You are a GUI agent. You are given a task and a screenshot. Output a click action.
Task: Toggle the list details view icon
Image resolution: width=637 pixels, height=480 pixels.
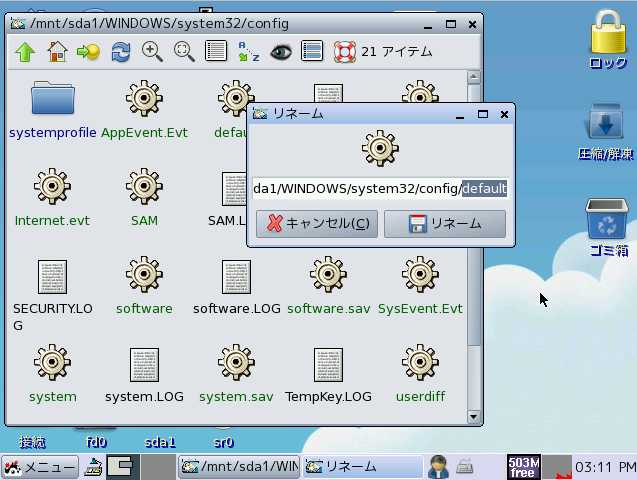click(x=312, y=51)
